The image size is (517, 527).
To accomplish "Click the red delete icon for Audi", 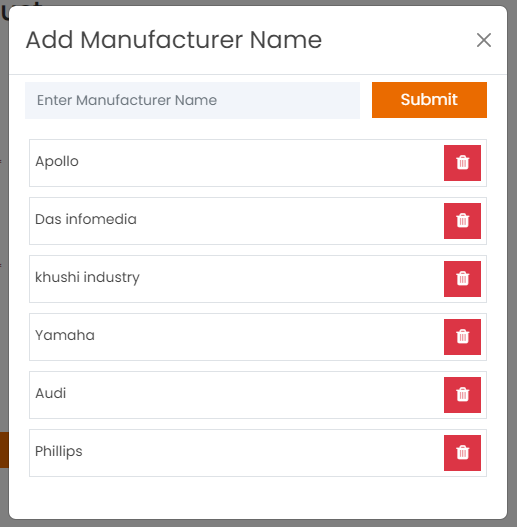I will pos(462,395).
